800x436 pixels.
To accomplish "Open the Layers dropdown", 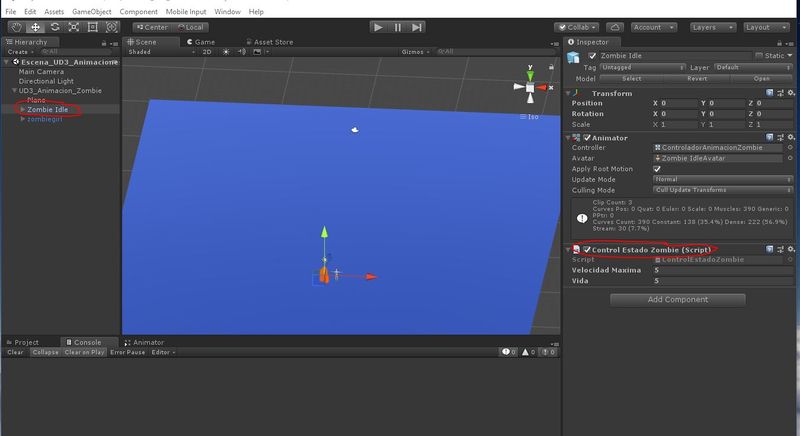I will tap(713, 28).
